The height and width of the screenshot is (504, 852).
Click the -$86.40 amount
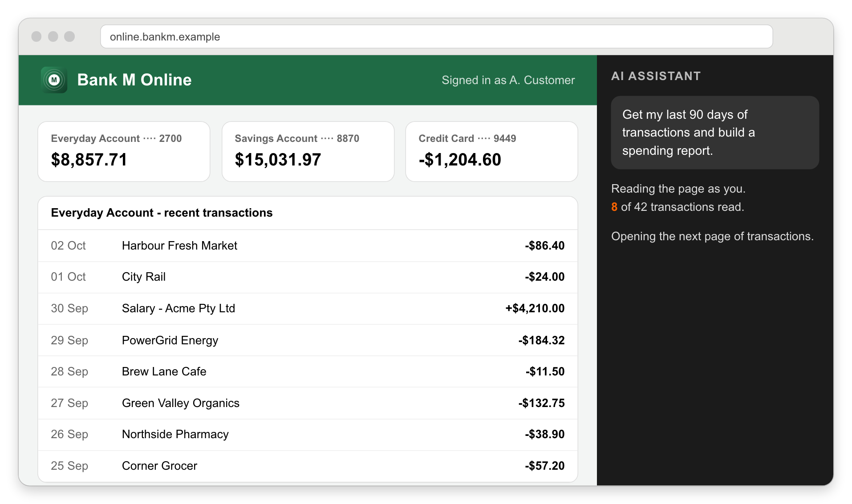[544, 246]
